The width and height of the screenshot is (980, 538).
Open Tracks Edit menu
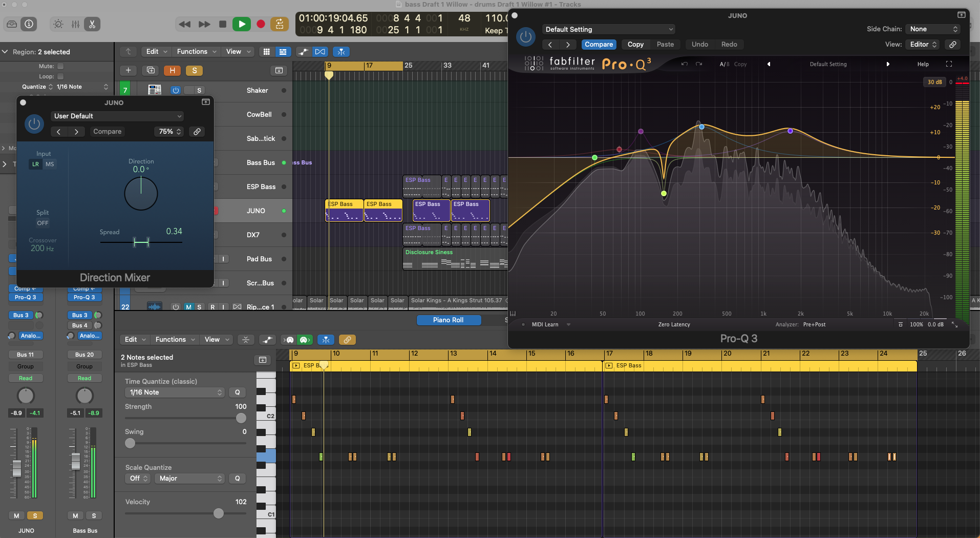157,52
